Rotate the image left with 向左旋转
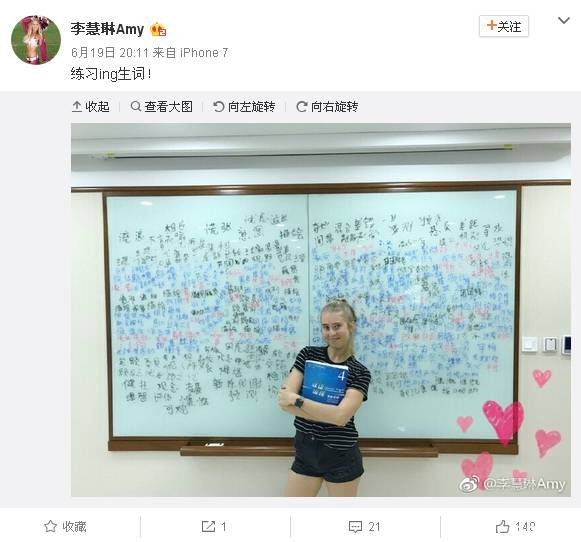Screen dimensions: 581x542 [244, 107]
